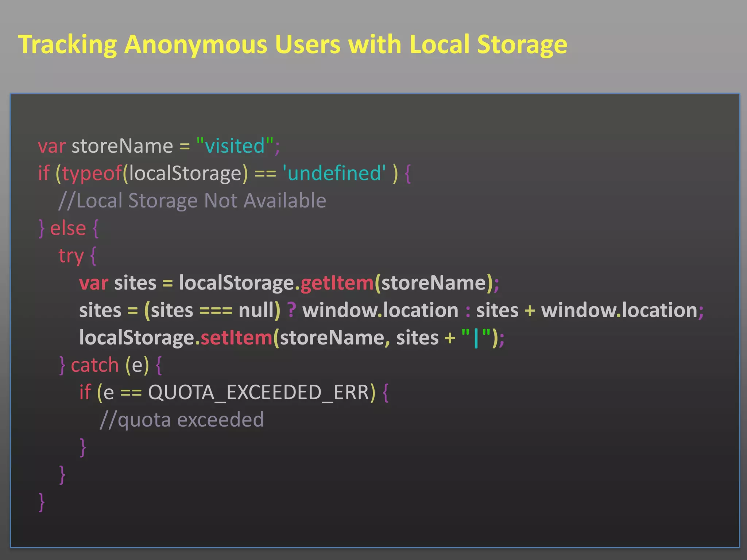This screenshot has width=747, height=560.
Task: Click the slide title "Tracking Anonymous Users with Local Storage"
Action: point(293,45)
